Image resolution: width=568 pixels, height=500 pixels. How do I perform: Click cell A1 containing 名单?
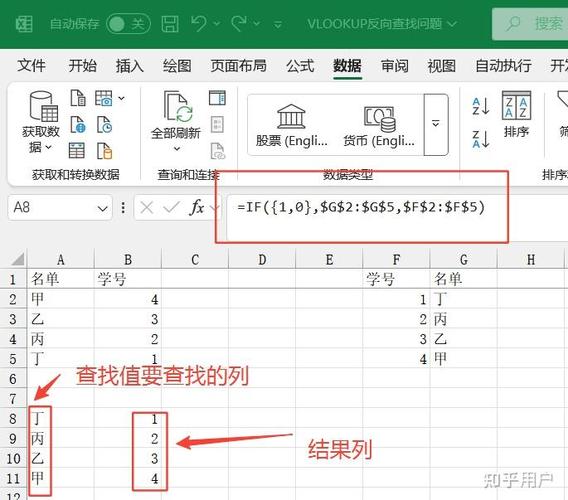(60, 279)
